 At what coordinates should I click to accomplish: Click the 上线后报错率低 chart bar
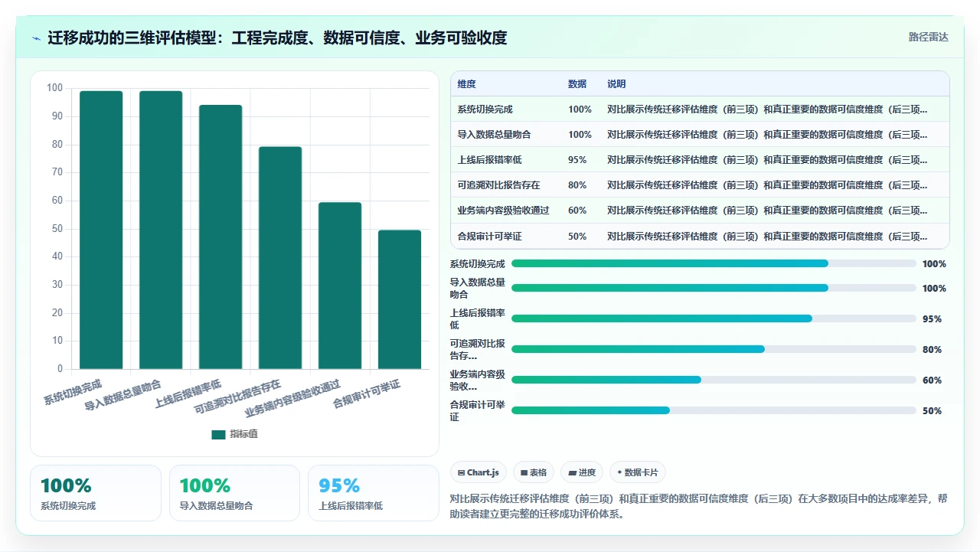[x=220, y=237]
